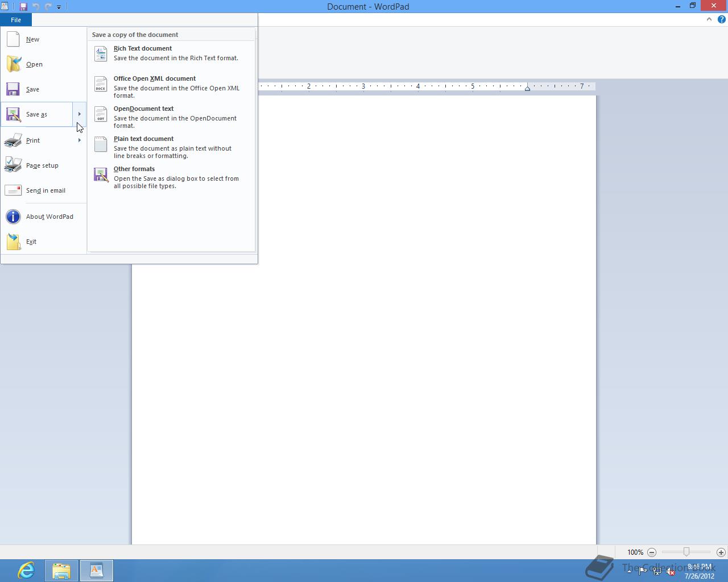Show hidden tray icons arrow
Image resolution: width=728 pixels, height=582 pixels.
(x=629, y=571)
